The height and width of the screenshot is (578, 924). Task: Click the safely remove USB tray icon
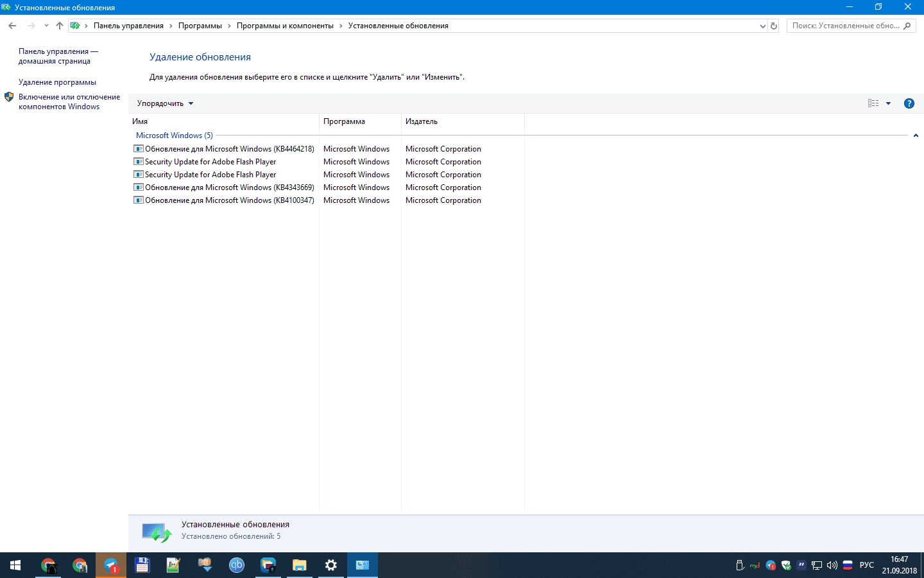click(740, 566)
